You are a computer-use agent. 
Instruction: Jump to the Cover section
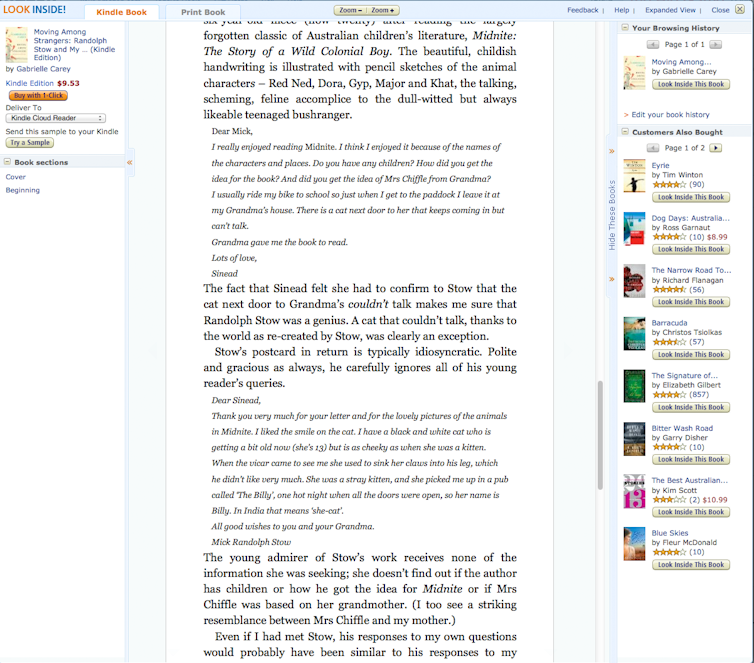pos(15,177)
